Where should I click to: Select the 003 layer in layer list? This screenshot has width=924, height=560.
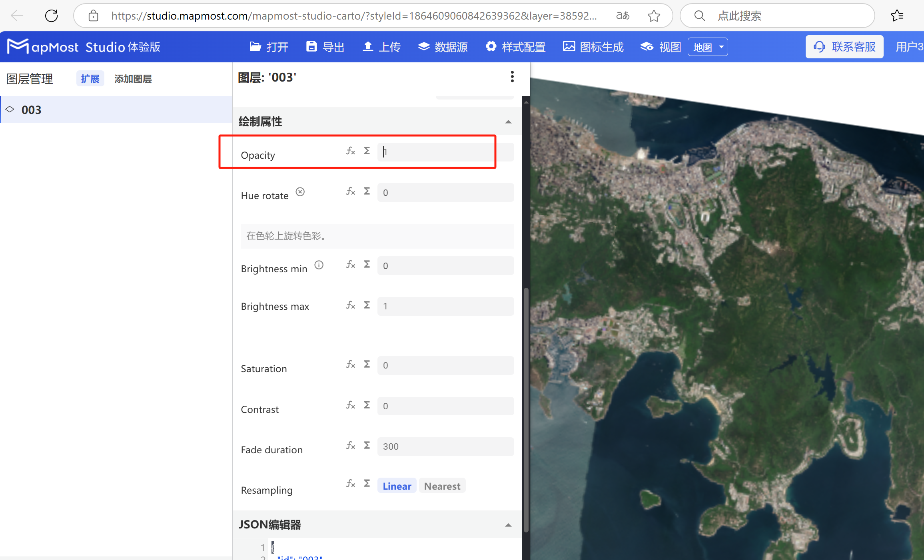coord(32,110)
